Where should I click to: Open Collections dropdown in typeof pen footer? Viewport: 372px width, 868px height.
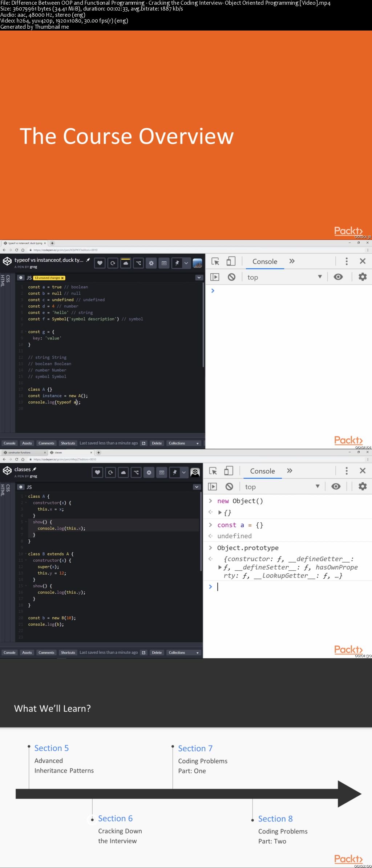(184, 443)
